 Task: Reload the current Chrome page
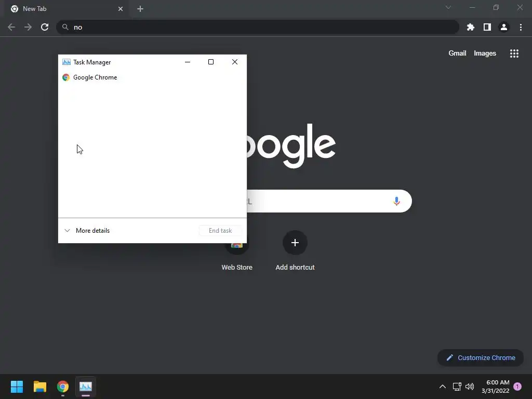[45, 27]
